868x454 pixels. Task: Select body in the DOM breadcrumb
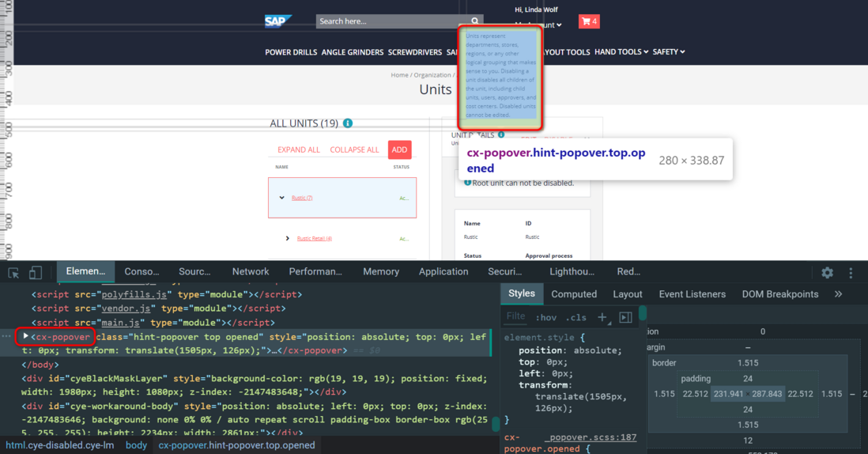click(x=136, y=445)
